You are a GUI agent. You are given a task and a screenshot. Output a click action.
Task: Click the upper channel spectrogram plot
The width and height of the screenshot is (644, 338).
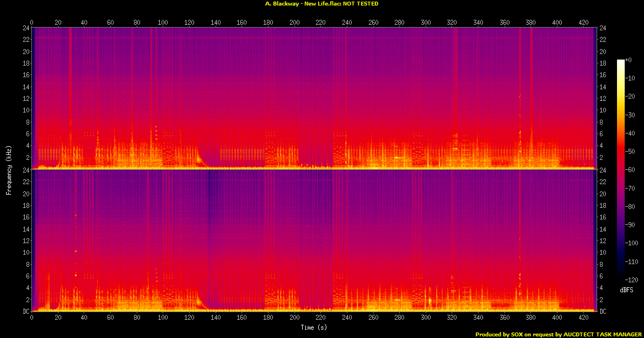tap(314, 98)
